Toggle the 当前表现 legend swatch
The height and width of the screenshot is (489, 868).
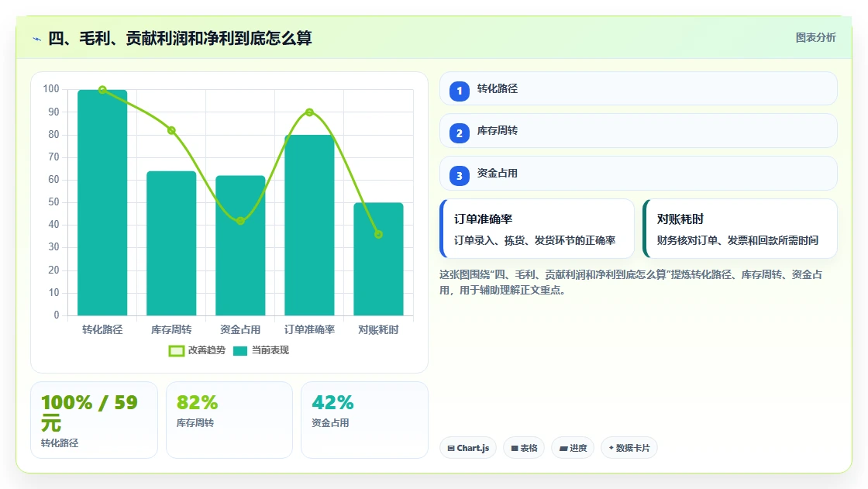click(x=240, y=350)
